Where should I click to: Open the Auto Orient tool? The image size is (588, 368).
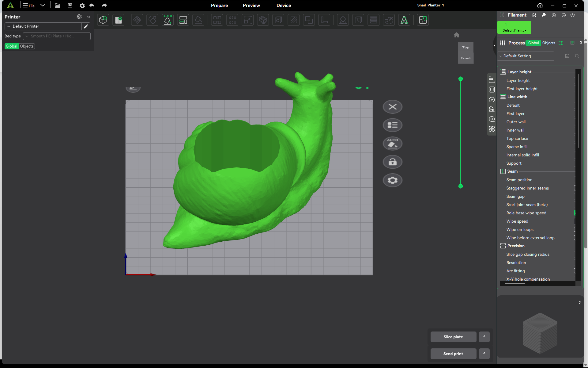[168, 20]
